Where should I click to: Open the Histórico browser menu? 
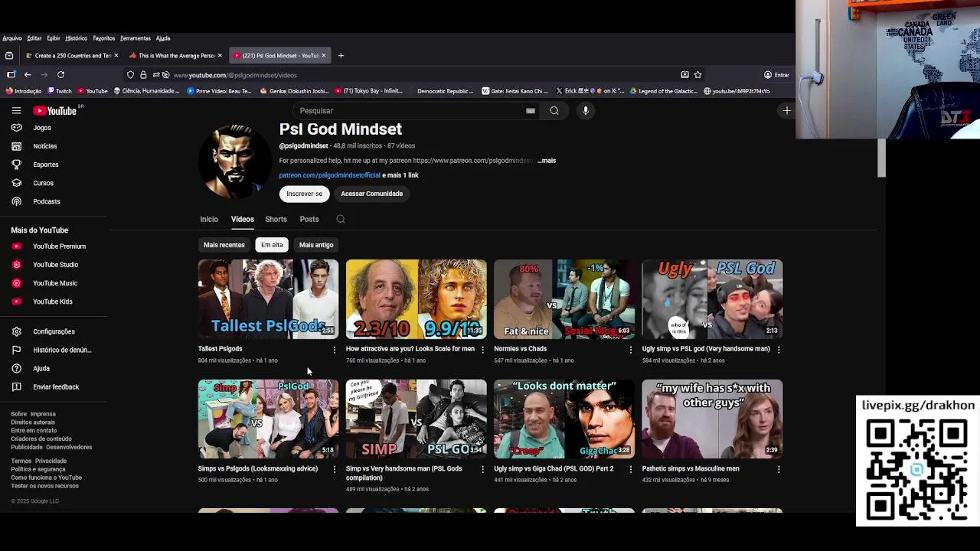pyautogui.click(x=76, y=38)
